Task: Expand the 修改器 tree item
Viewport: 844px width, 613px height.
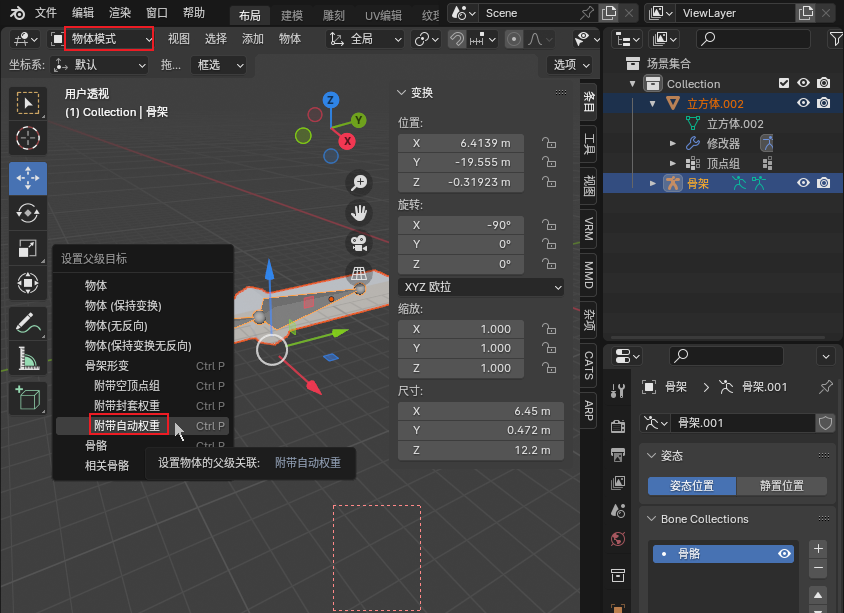Action: click(673, 143)
